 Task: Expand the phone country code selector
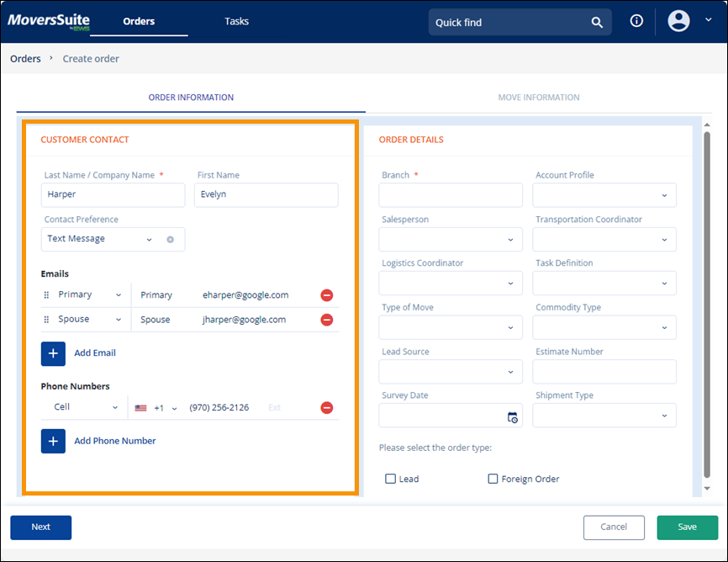pos(156,408)
